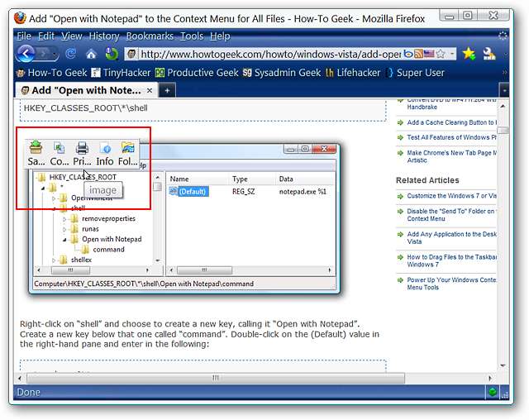Click the green circular arrow icon beside Home

[112, 54]
